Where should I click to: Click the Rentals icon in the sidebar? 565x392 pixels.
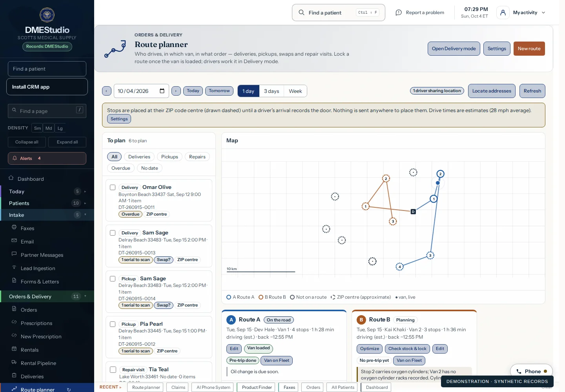point(14,349)
